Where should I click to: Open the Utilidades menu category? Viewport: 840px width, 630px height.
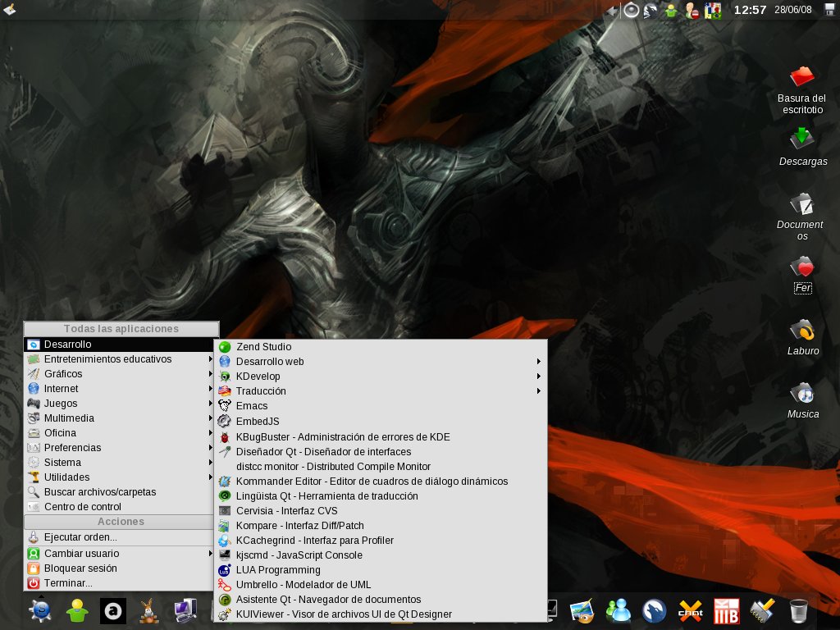point(120,477)
